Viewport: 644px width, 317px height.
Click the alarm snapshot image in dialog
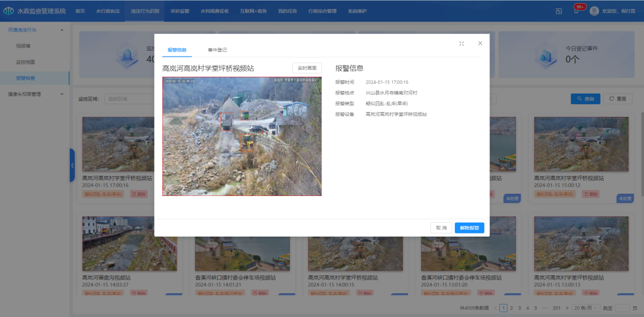pyautogui.click(x=241, y=136)
